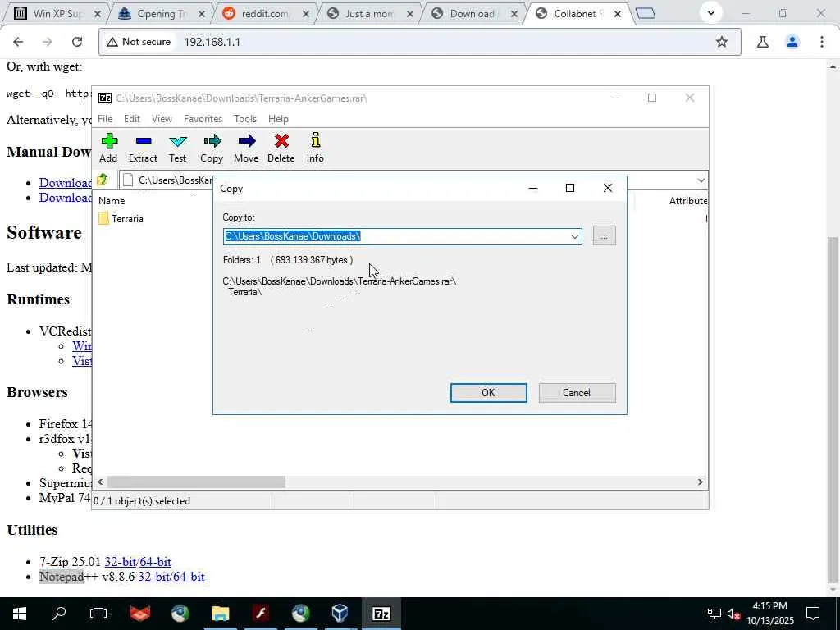Open the notification center icon
This screenshot has height=630, width=840.
(813, 614)
